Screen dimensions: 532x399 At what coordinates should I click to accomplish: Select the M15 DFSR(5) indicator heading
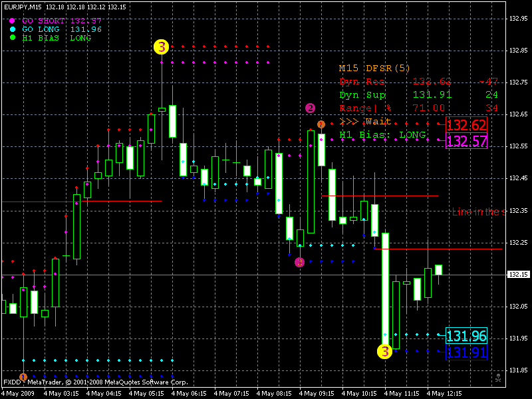tap(374, 68)
